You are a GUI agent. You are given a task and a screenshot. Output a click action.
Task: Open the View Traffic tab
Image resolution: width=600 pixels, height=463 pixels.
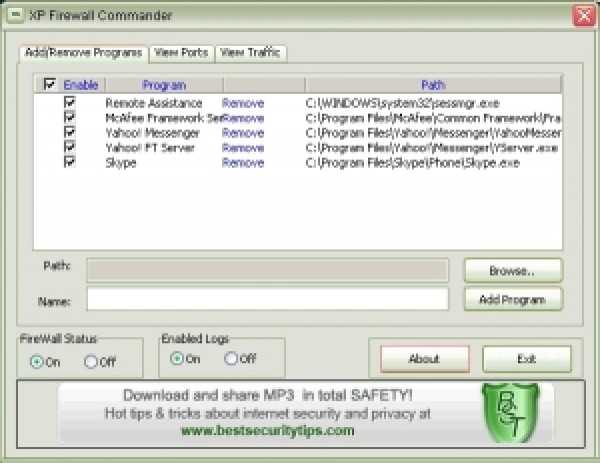(250, 53)
